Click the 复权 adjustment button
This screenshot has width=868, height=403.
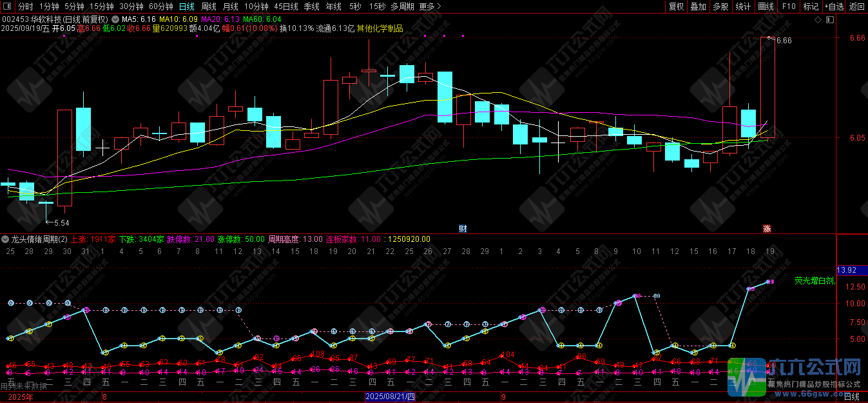click(676, 6)
